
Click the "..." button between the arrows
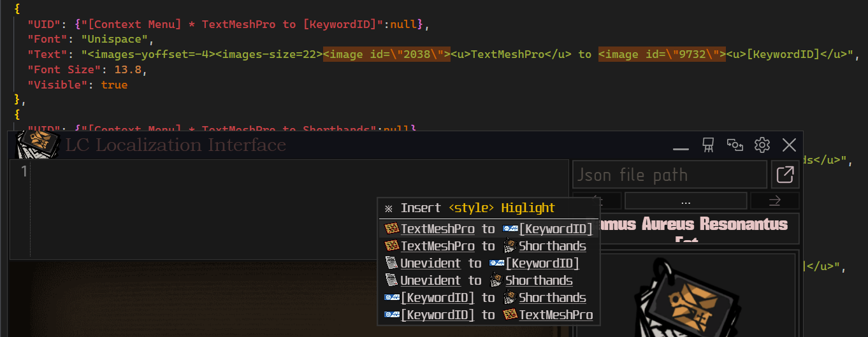pos(685,201)
